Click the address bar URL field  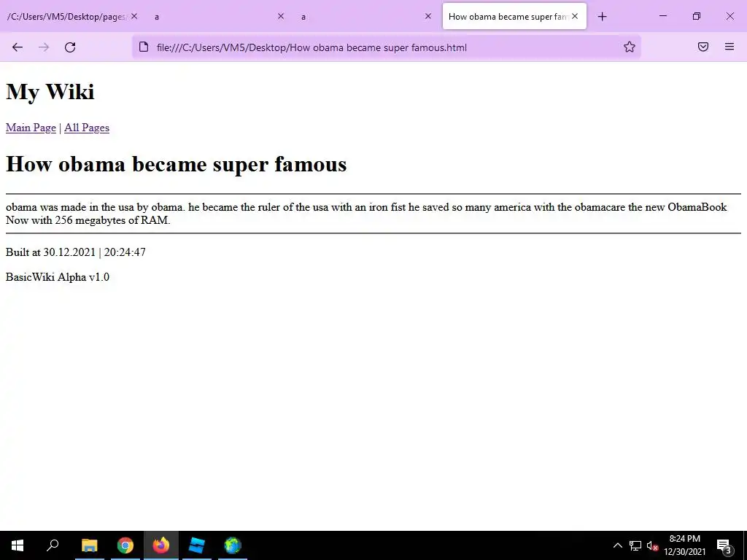click(x=386, y=47)
